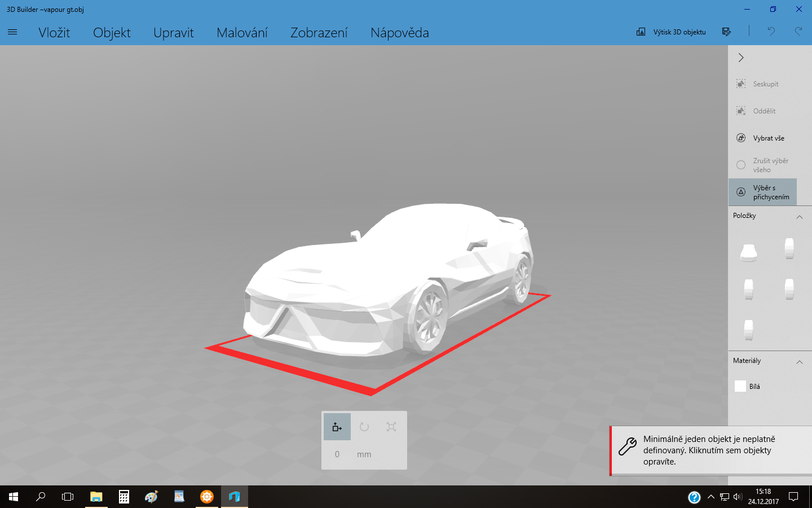Click the wrench icon in notification
Image resolution: width=812 pixels, height=508 pixels.
tap(628, 446)
